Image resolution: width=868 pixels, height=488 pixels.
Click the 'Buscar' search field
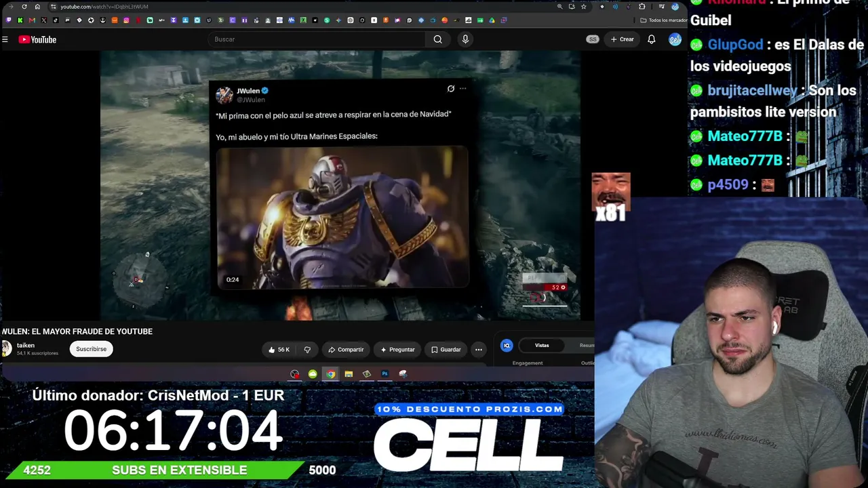317,39
